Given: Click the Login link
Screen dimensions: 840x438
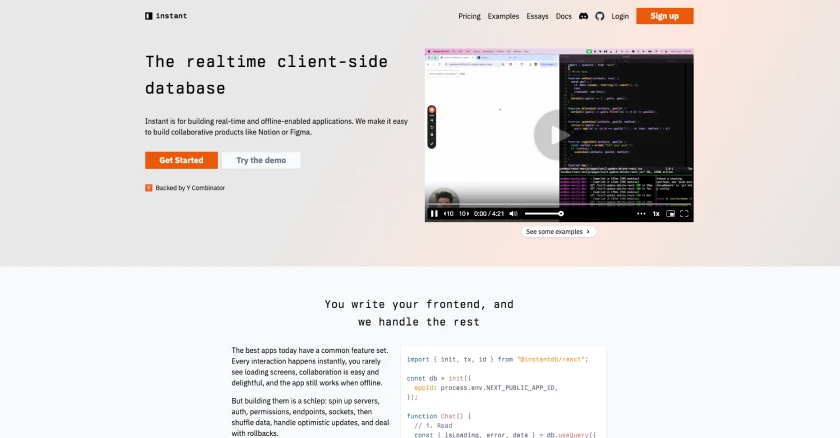Looking at the screenshot, I should (x=620, y=16).
